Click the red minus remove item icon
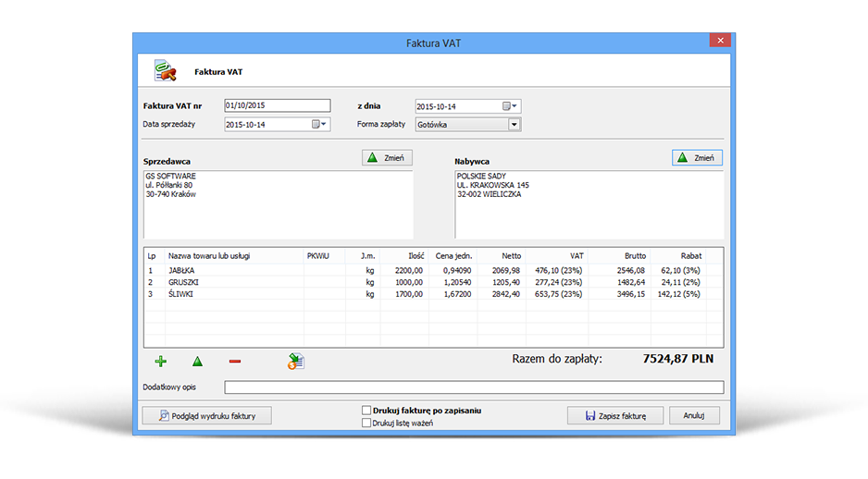Screen dimensions: 868x479 [235, 362]
